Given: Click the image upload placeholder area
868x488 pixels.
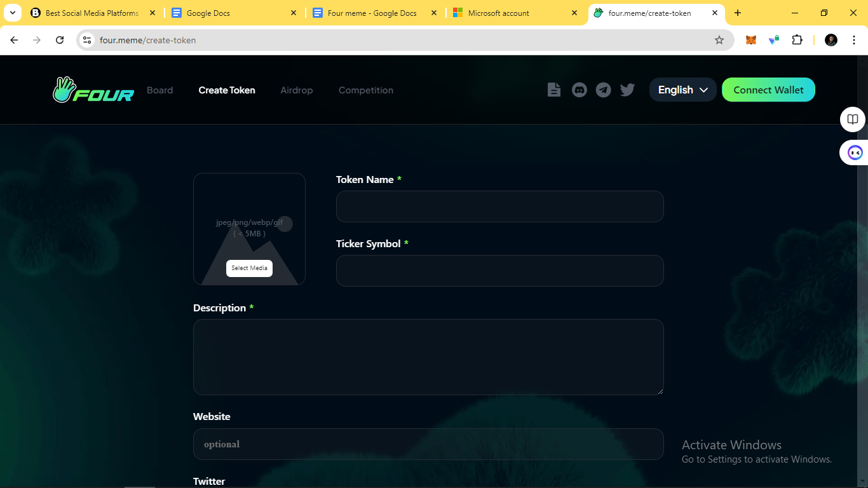Looking at the screenshot, I should [249, 229].
